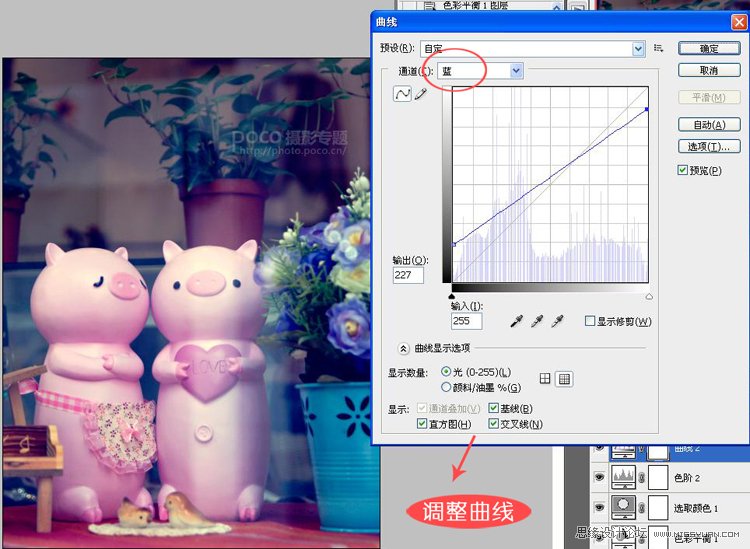The height and width of the screenshot is (549, 750).
Task: Click the link icon on 色阶 2 layer
Action: pos(642,478)
